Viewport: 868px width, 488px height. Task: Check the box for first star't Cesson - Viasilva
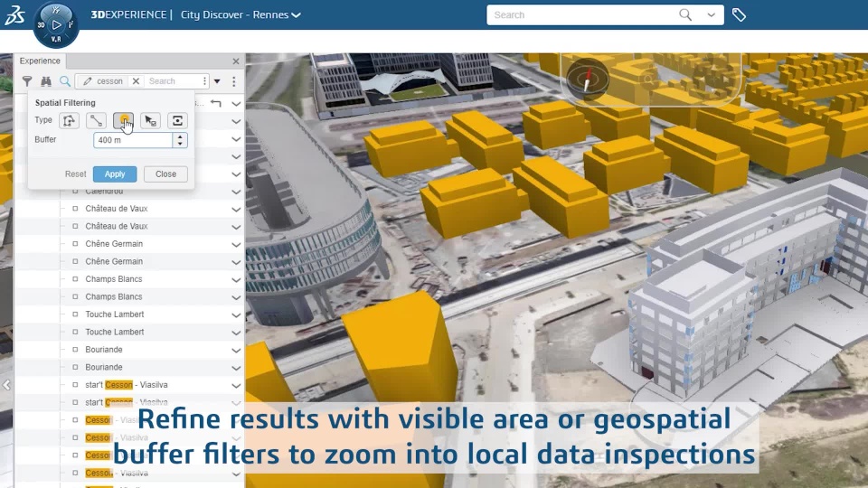[75, 385]
